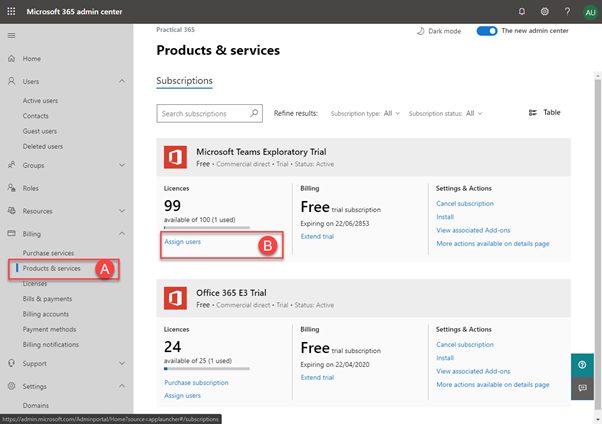Open Domains under Settings

(36, 406)
